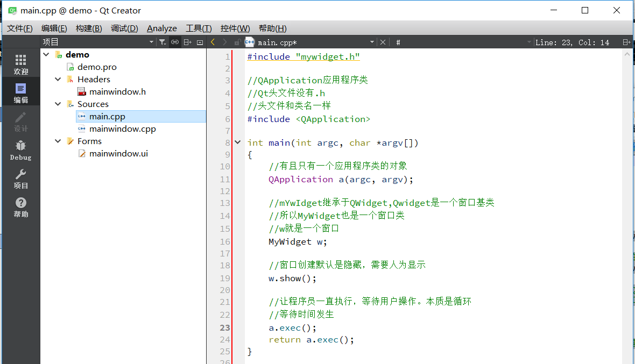This screenshot has height=364, width=635.
Task: Click the Qt Creator logo in title bar
Action: pyautogui.click(x=12, y=11)
